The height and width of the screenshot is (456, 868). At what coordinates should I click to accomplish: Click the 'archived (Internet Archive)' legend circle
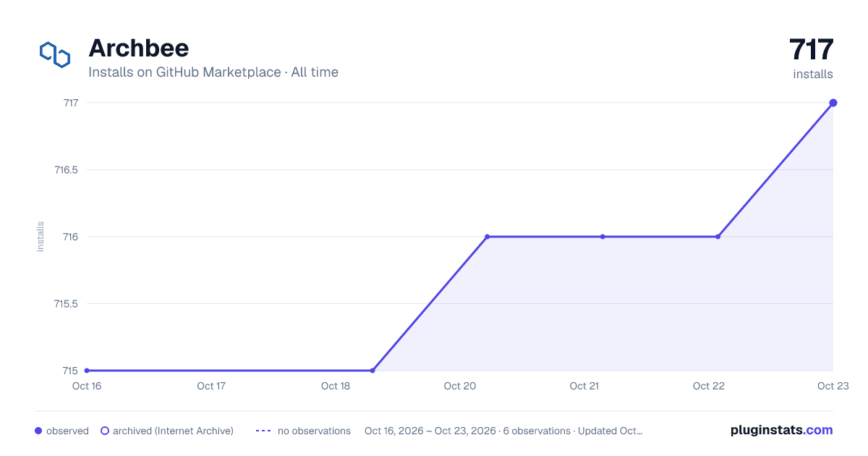105,431
